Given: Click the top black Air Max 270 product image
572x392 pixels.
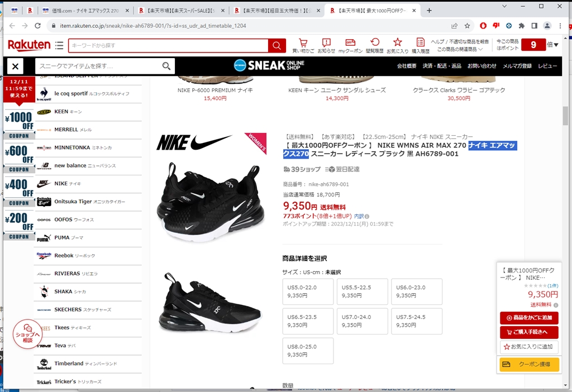Looking at the screenshot, I should point(211,202).
